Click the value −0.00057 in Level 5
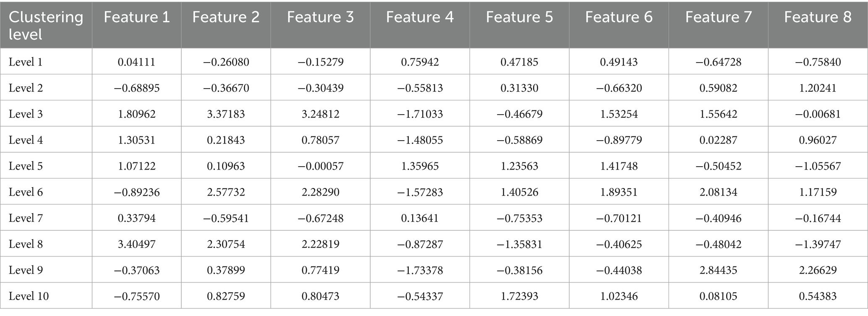868x316 pixels. coord(321,166)
